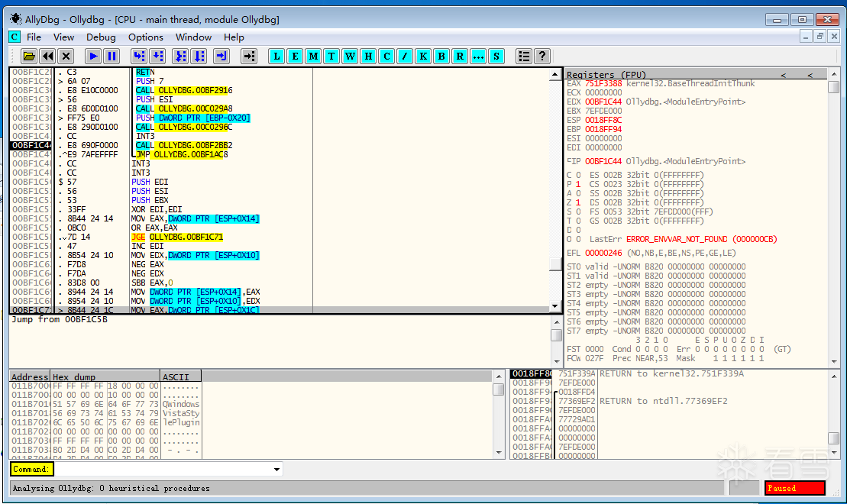The height and width of the screenshot is (504, 847).
Task: Click the JGE OLLYDBG.00BF1C71 instruction
Action: 177,237
